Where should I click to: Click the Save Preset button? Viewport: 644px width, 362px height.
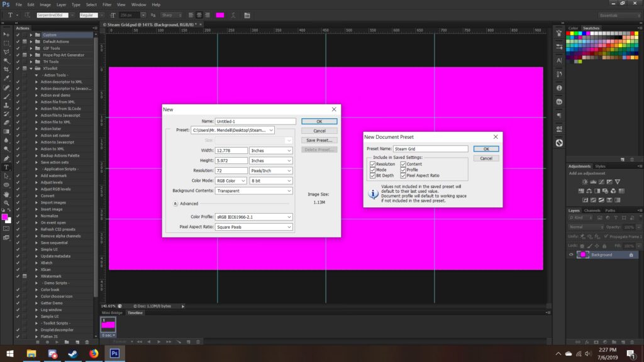pyautogui.click(x=319, y=140)
